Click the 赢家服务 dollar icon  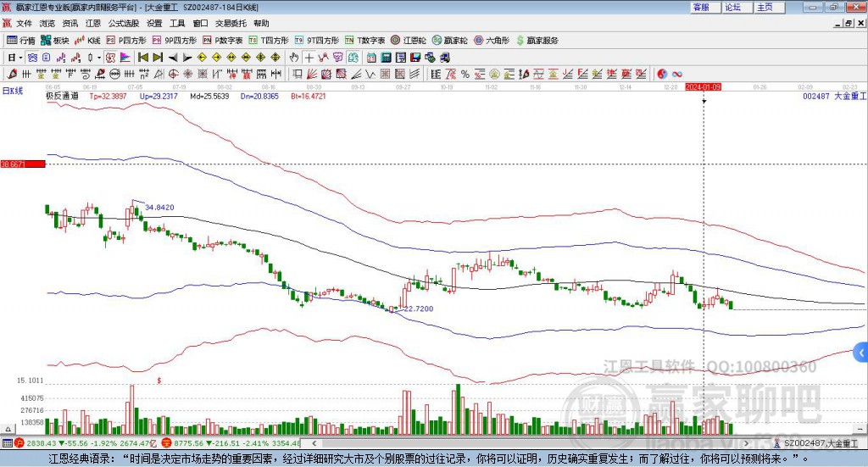537,40
